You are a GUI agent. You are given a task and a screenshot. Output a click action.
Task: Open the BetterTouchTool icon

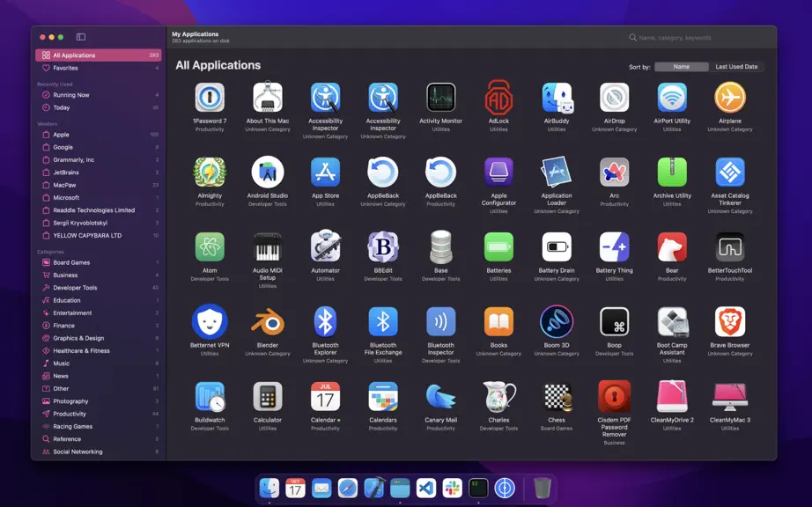[730, 246]
